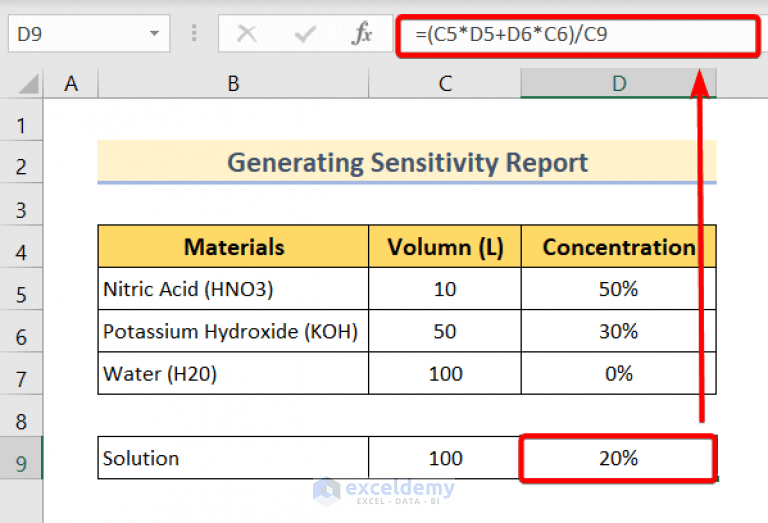The image size is (768, 523).
Task: Select the 20% solution concentration cell
Action: click(619, 458)
